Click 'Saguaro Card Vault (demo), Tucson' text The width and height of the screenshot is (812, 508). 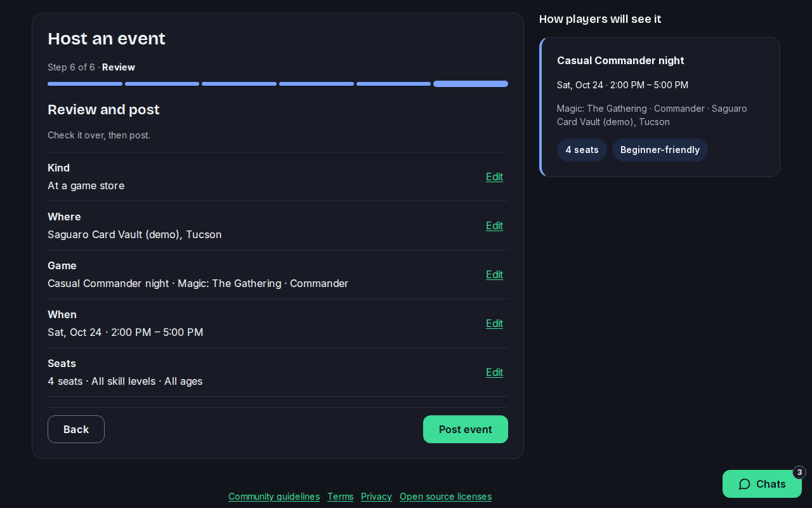coord(134,234)
